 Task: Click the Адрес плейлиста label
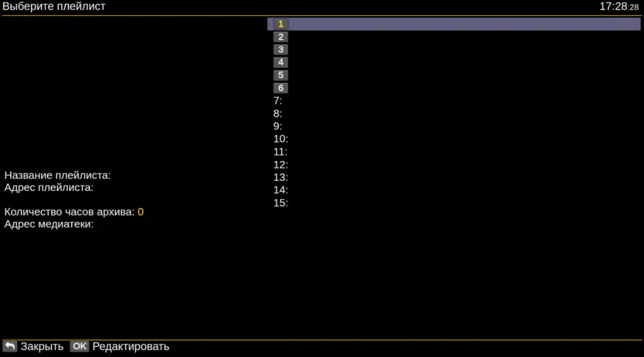tap(49, 187)
